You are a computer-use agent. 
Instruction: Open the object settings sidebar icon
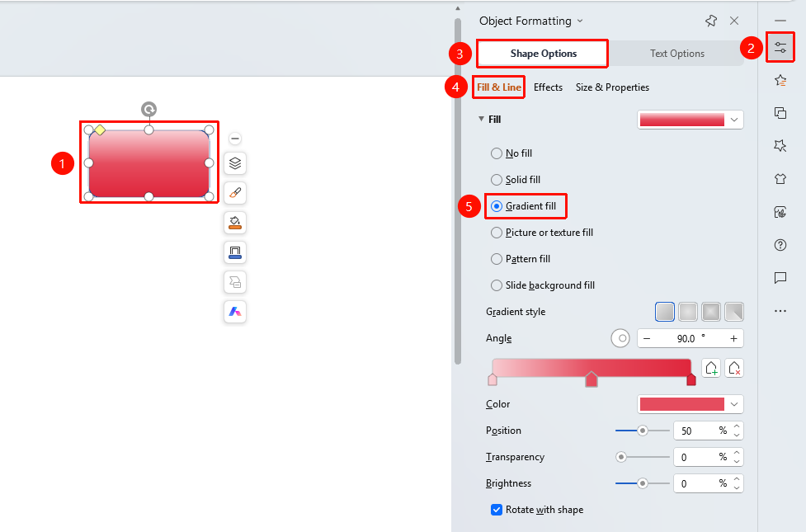pos(780,47)
